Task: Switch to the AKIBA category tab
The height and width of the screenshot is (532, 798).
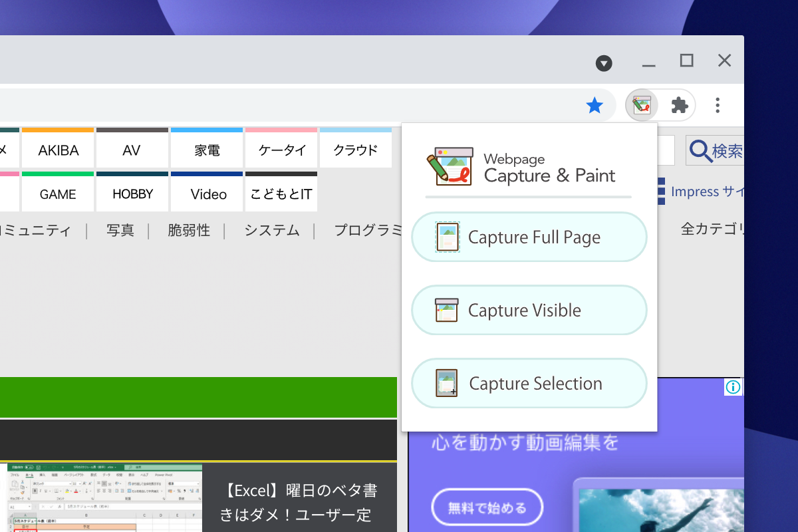Action: [58, 149]
